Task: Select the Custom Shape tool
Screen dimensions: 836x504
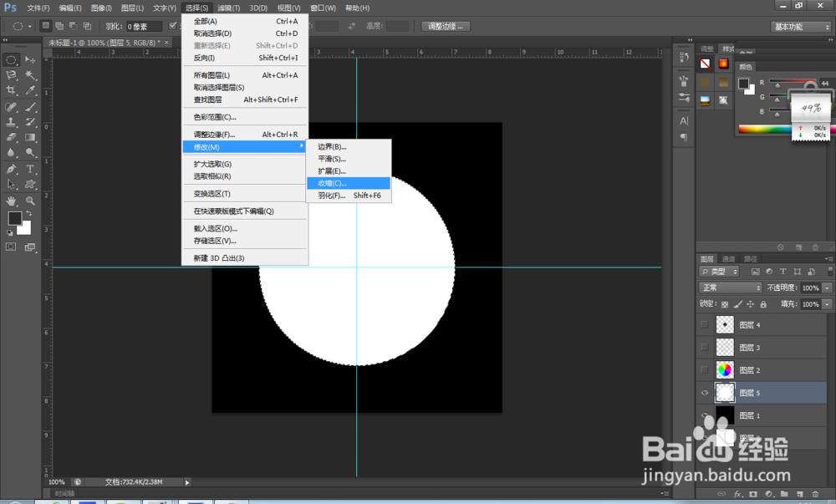Action: coord(30,185)
